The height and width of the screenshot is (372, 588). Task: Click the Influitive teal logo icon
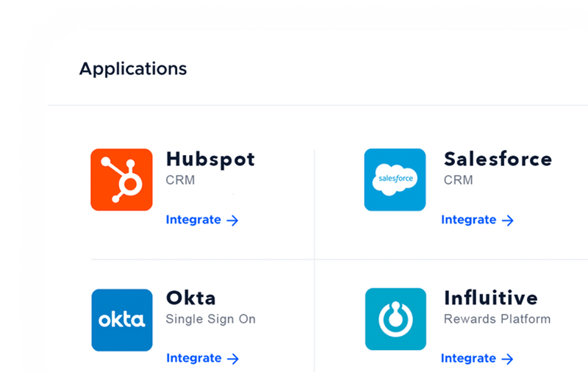[395, 319]
